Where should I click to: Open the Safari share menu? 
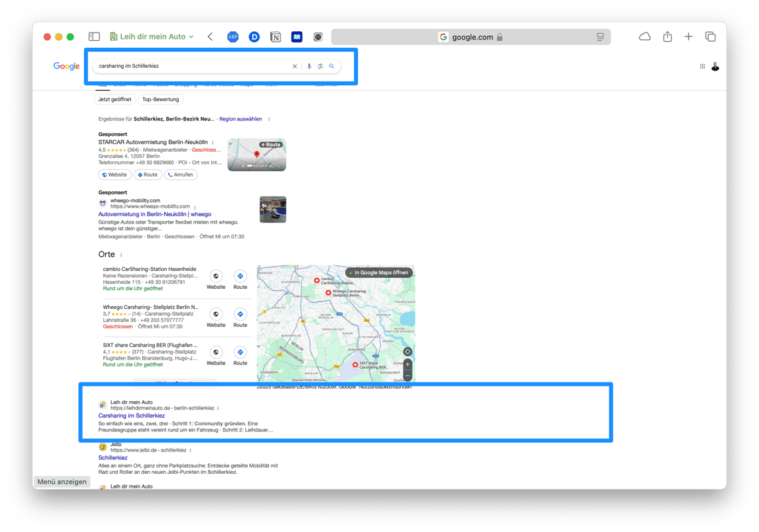point(668,36)
